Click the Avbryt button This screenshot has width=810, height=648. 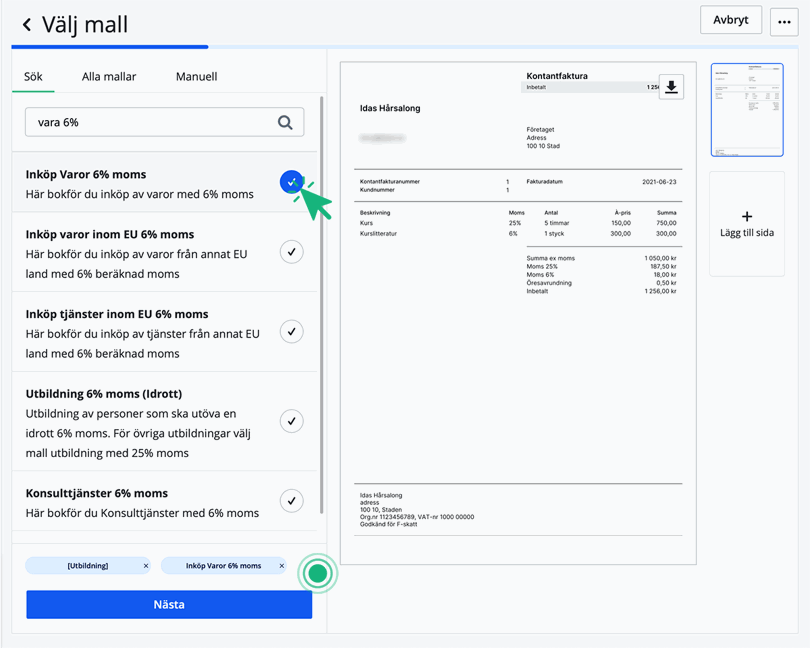pyautogui.click(x=731, y=20)
